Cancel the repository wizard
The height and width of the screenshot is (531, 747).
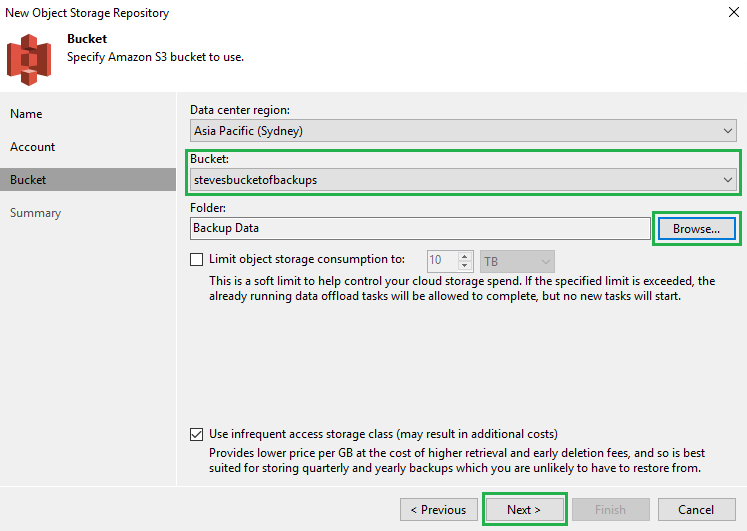(696, 509)
